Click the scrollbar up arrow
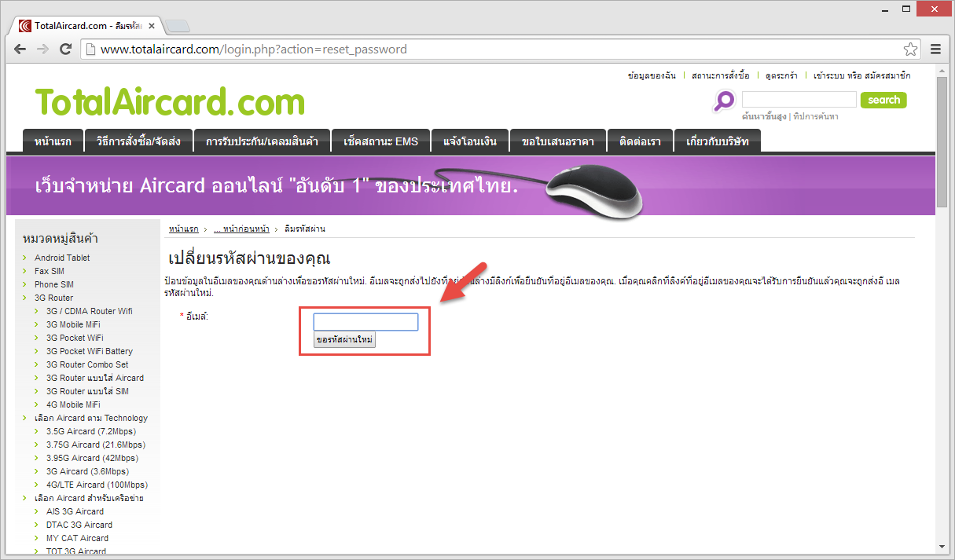The image size is (955, 560). click(x=942, y=71)
